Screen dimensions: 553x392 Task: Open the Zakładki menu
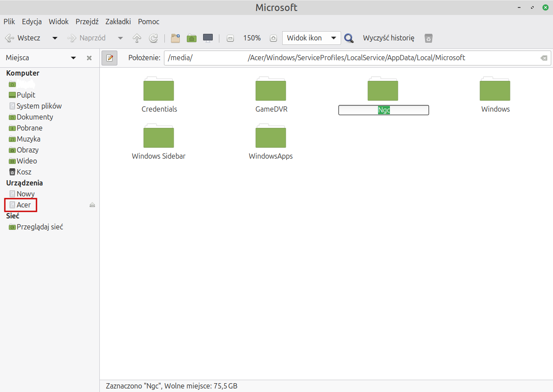tap(118, 22)
